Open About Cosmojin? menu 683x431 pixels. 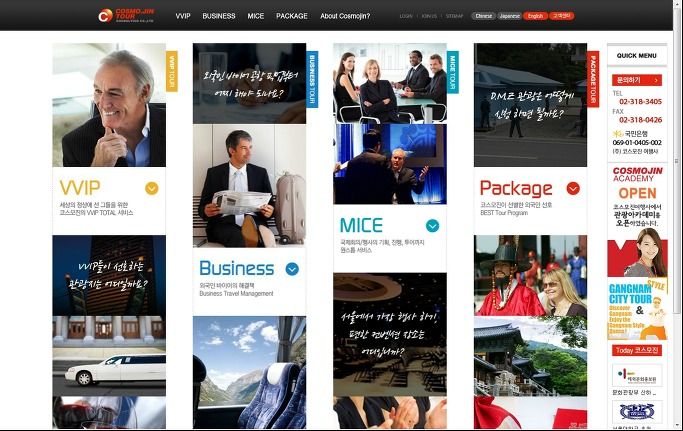click(345, 16)
